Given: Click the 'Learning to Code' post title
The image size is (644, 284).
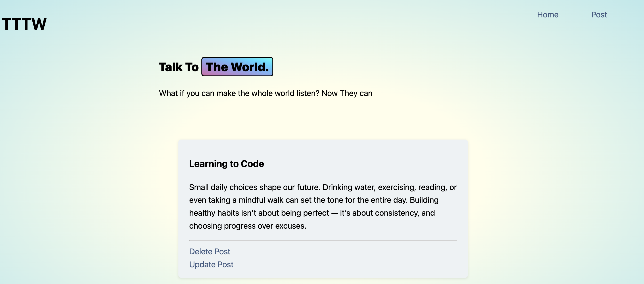Looking at the screenshot, I should [226, 164].
